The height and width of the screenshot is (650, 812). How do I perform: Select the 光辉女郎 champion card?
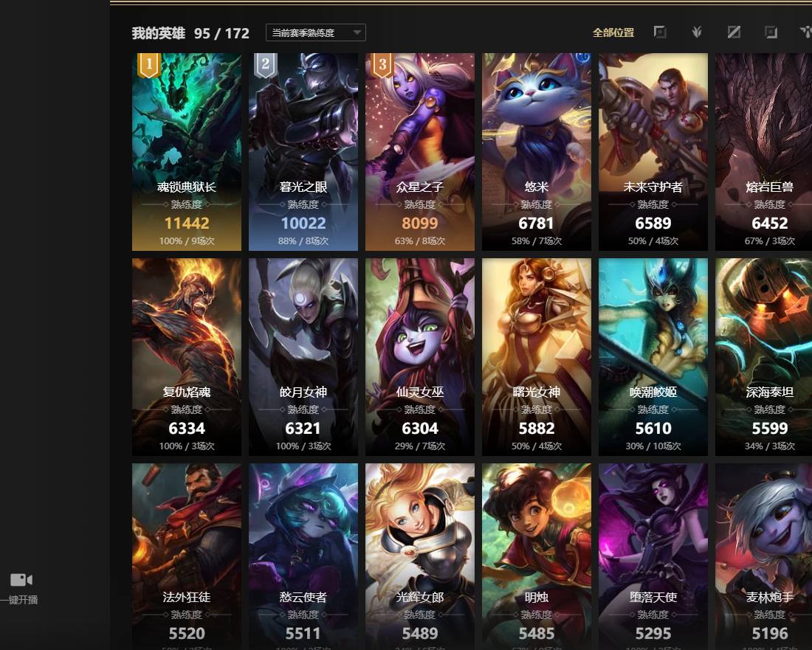(420, 556)
